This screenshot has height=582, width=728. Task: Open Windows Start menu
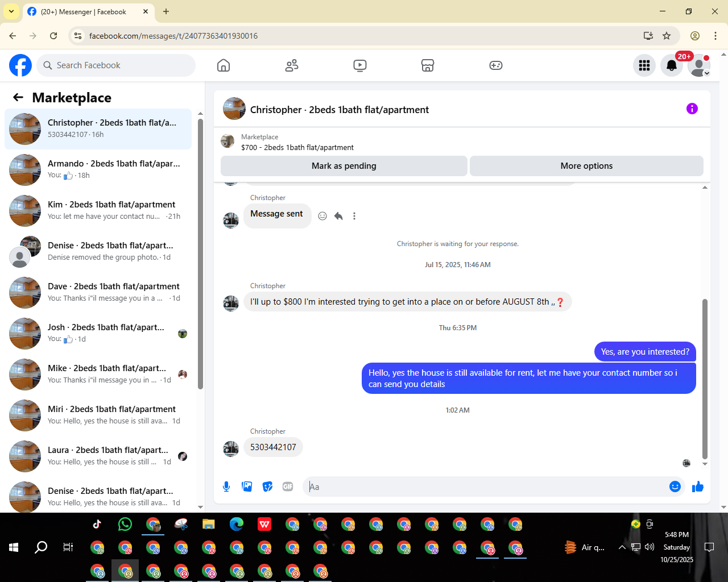click(14, 547)
